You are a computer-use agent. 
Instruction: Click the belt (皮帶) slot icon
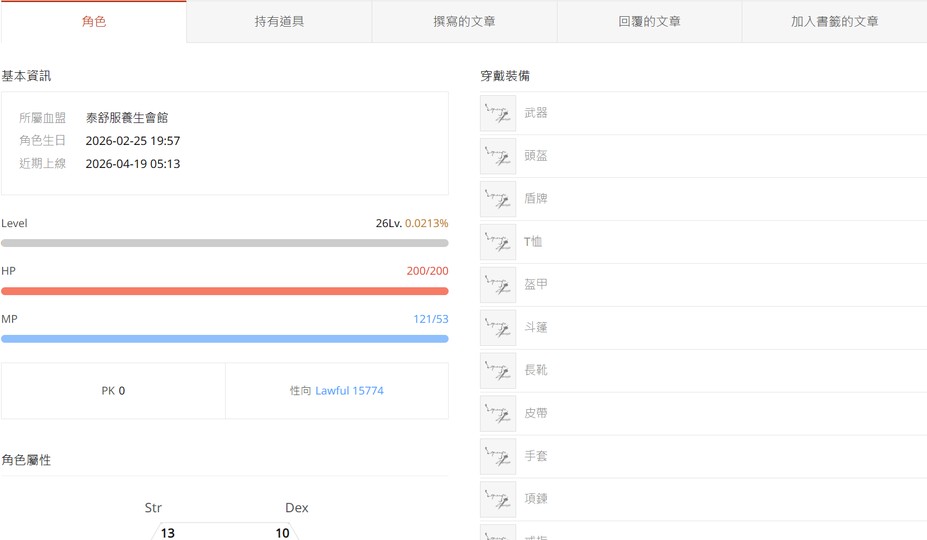(x=498, y=413)
